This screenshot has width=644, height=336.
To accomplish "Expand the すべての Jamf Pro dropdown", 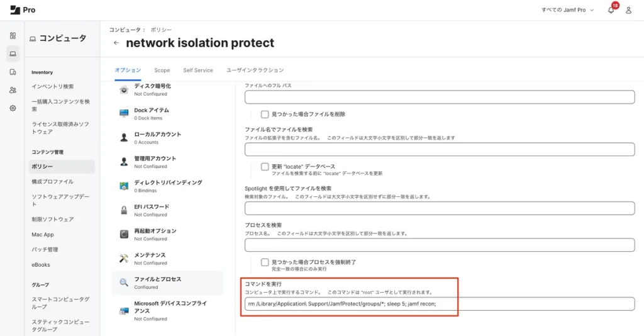I will click(x=567, y=10).
